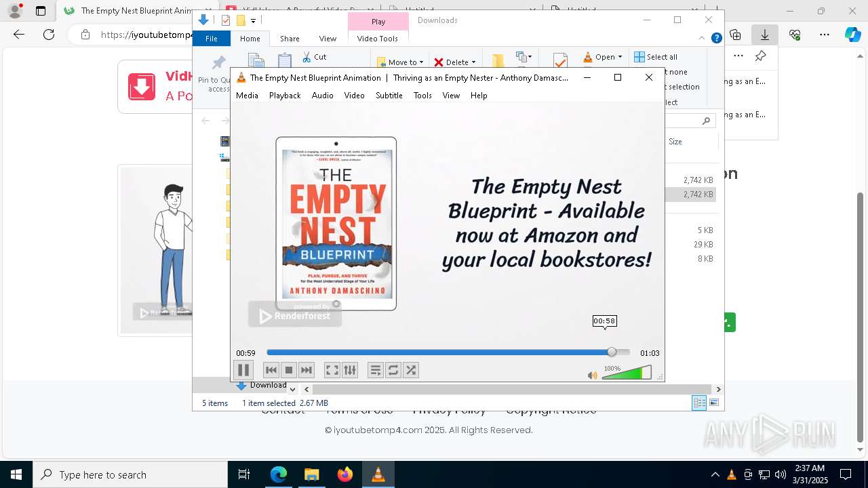Pin the Edge downloads panel
Viewport: 868px width, 488px height.
pos(761,56)
